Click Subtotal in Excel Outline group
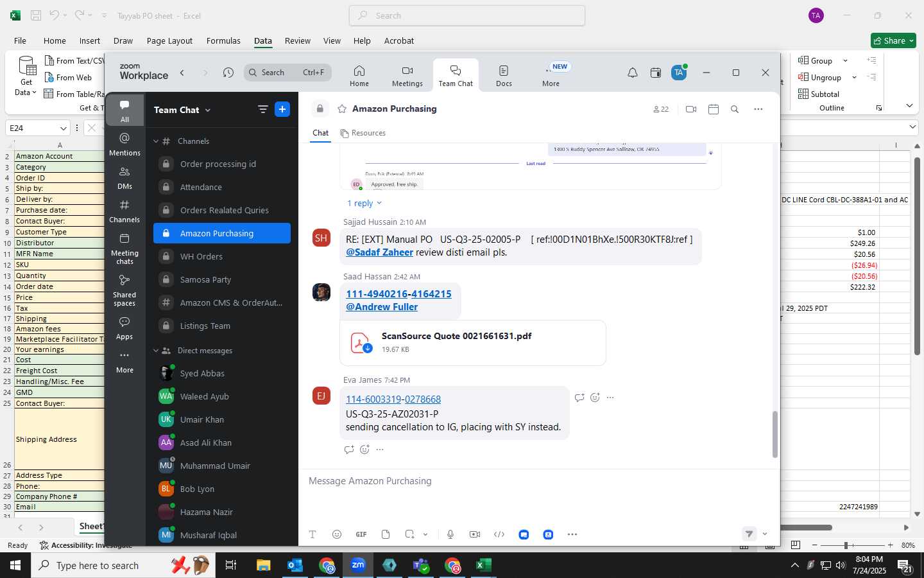 pyautogui.click(x=818, y=94)
